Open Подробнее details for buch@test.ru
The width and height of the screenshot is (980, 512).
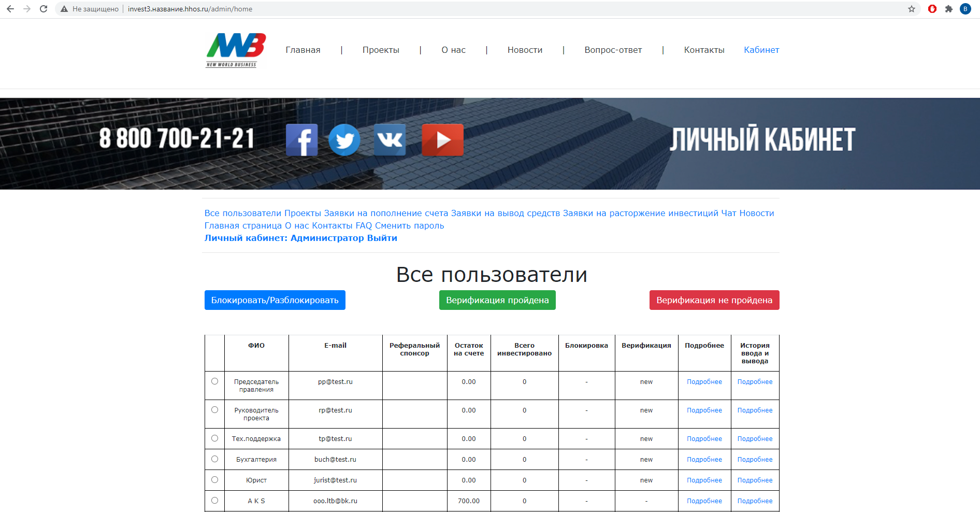[704, 460]
